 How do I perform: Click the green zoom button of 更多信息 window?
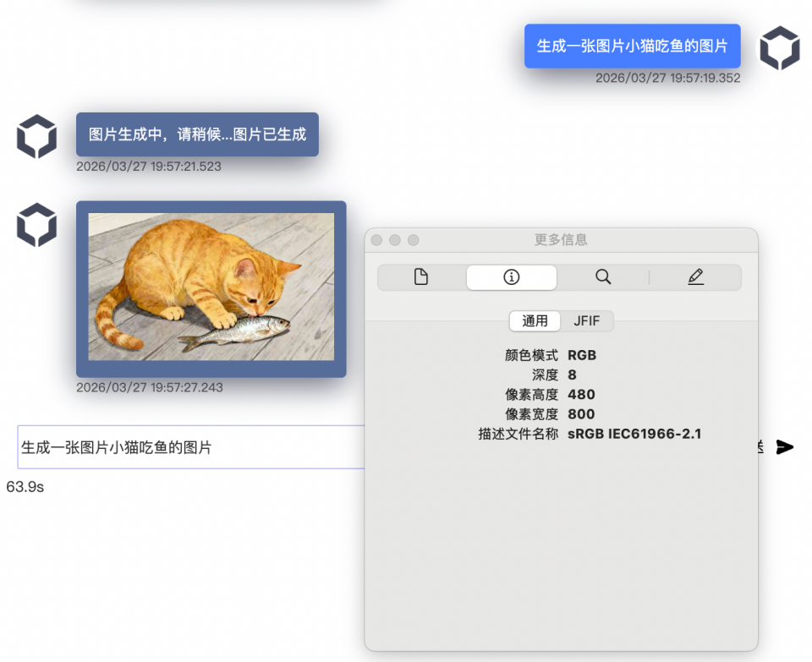[413, 240]
